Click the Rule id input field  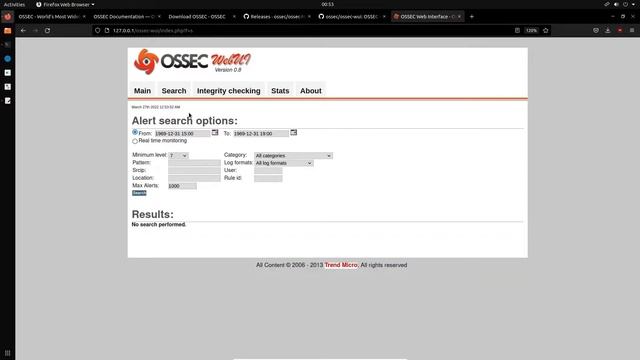tap(268, 178)
